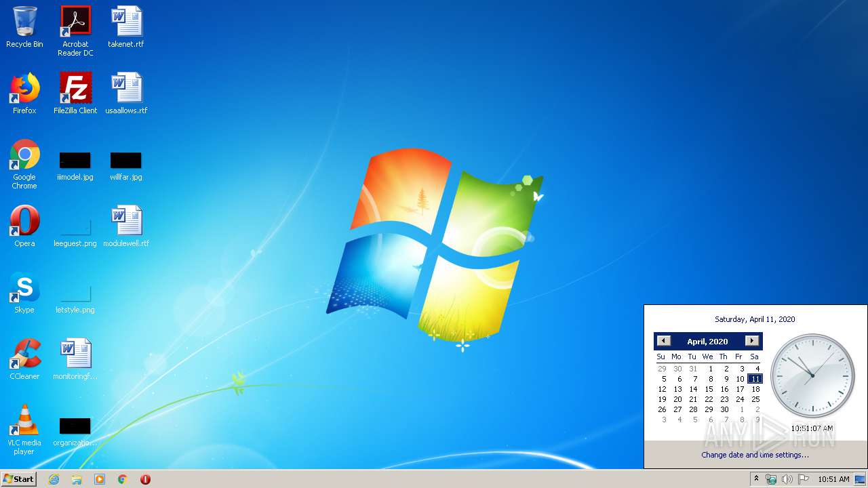Open the Action Center flag icon
Viewport: 868px width, 488px height.
pos(804,479)
